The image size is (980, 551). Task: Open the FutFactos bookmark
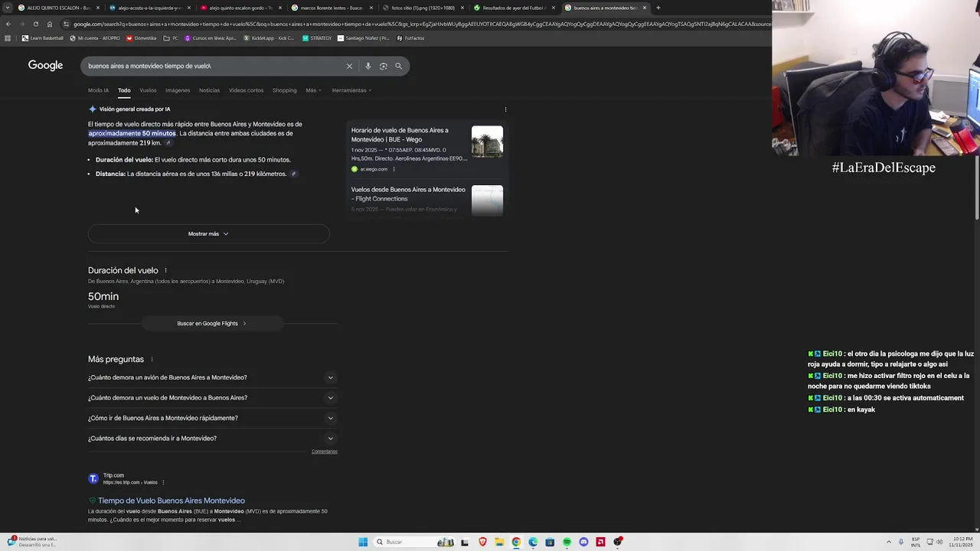[x=411, y=38]
